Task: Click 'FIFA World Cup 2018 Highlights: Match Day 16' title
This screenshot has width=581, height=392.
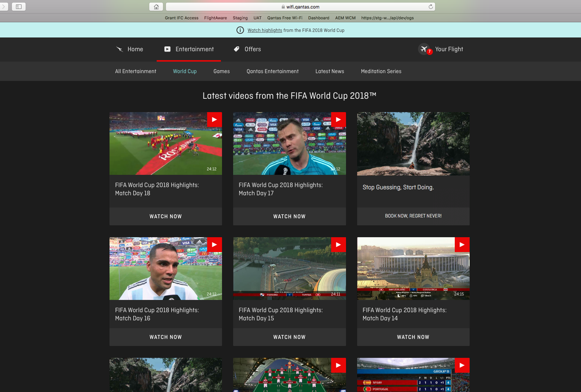Action: 157,314
